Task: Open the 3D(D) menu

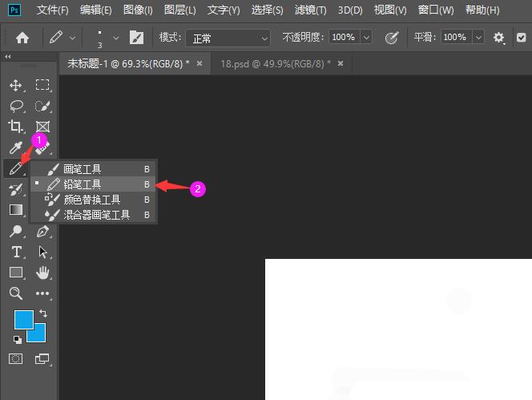Action: click(350, 10)
